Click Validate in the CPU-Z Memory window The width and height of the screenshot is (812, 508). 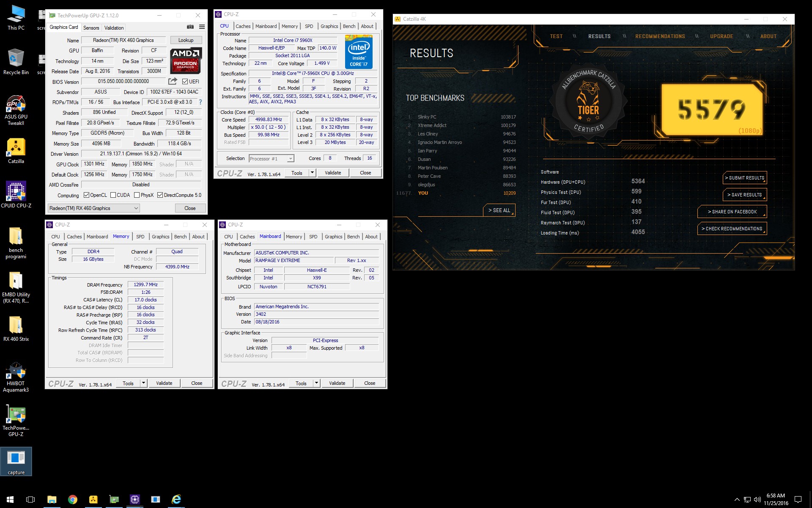[164, 383]
